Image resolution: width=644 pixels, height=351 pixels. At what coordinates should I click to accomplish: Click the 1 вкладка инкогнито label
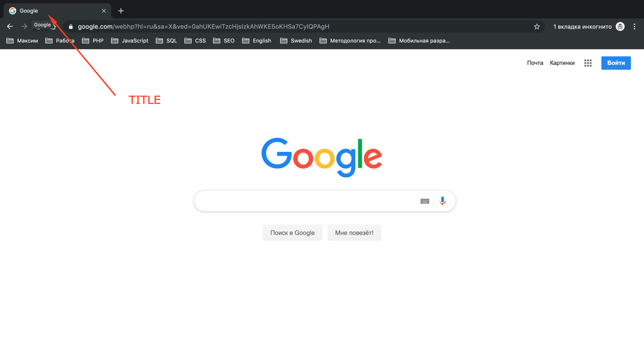click(582, 27)
